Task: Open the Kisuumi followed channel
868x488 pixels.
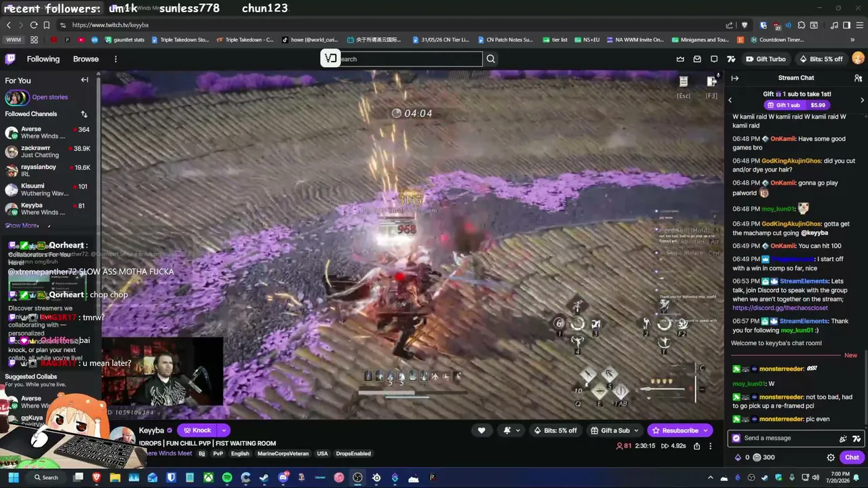Action: point(47,190)
